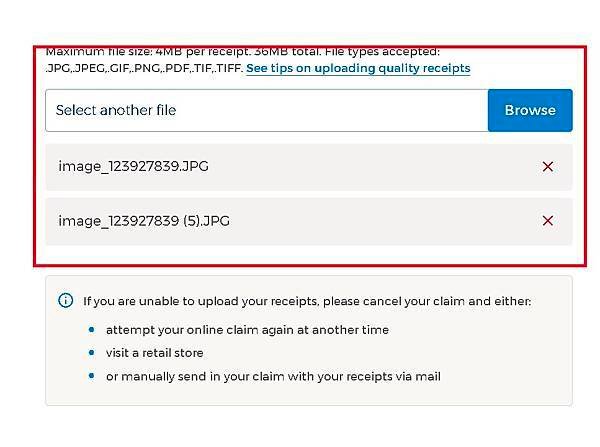Image resolution: width=600 pixels, height=447 pixels.
Task: Click the 'visit a retail store' text
Action: (x=155, y=353)
